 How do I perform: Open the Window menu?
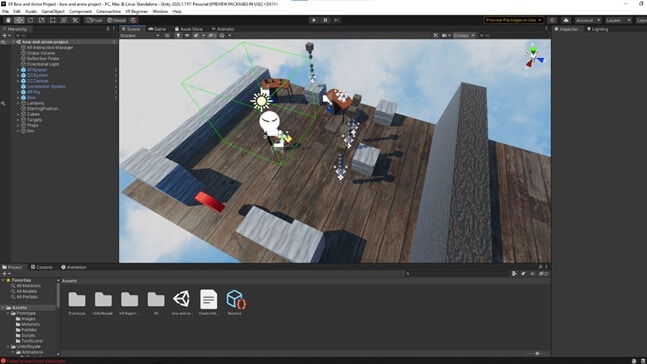pyautogui.click(x=160, y=12)
